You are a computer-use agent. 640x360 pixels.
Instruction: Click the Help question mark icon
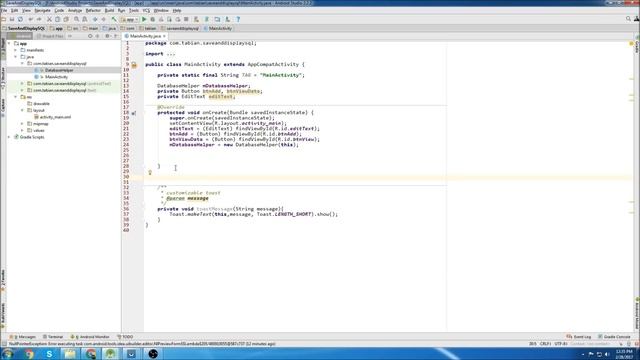(x=238, y=19)
